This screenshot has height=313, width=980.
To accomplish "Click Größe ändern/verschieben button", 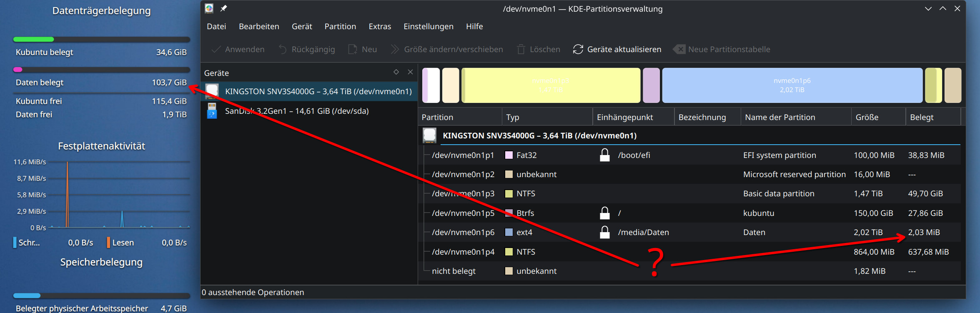I will 447,49.
